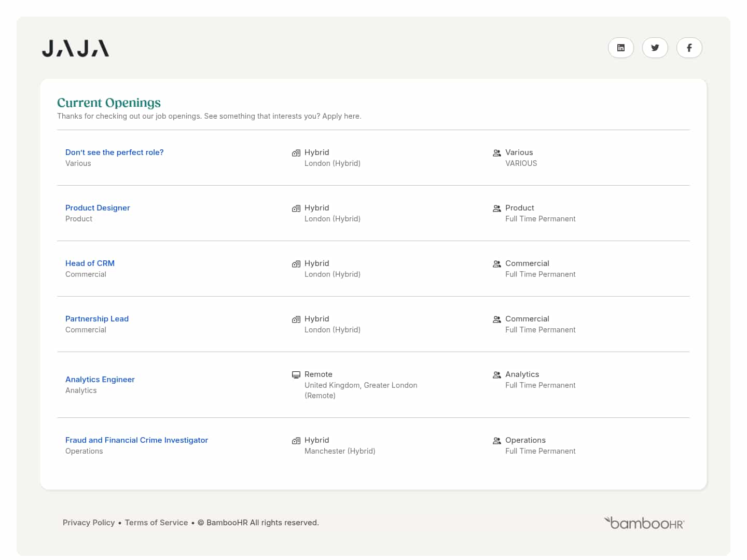The image size is (747, 560).
Task: Open Jaja's LinkedIn page
Action: (x=621, y=47)
